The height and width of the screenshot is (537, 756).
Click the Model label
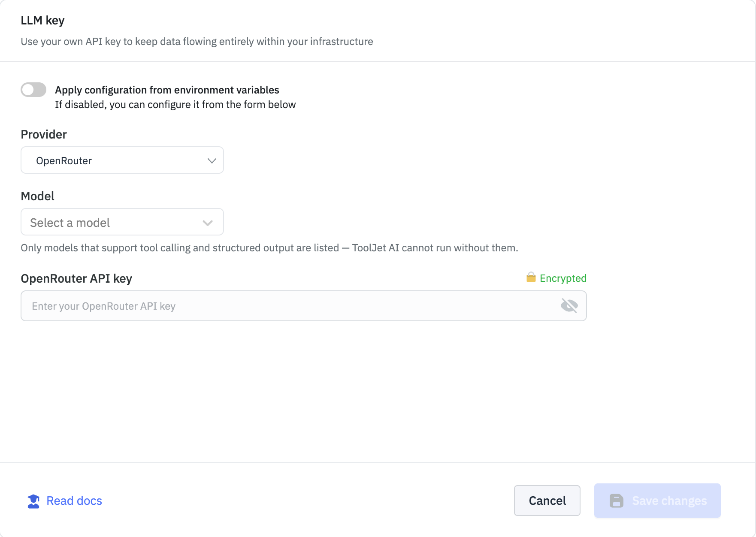pos(38,196)
